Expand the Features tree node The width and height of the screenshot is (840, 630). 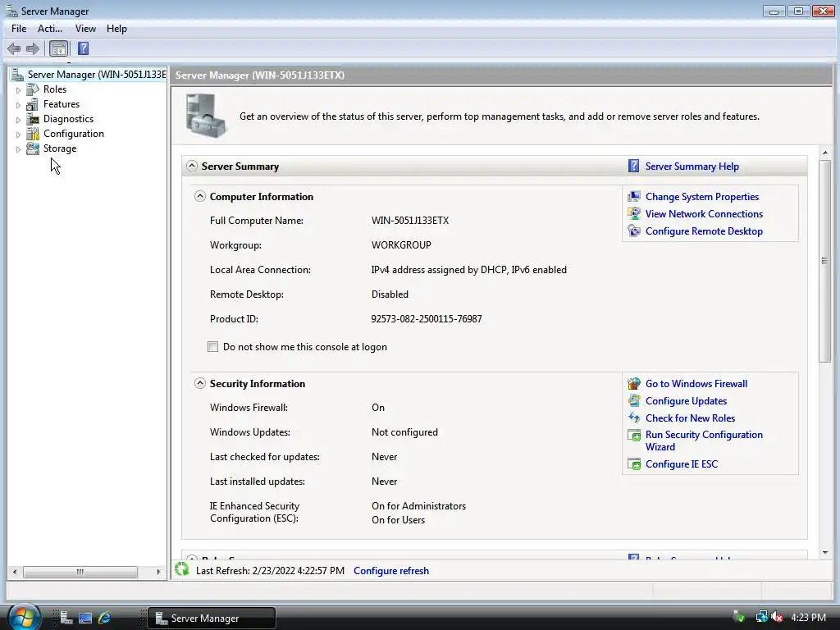click(x=18, y=105)
